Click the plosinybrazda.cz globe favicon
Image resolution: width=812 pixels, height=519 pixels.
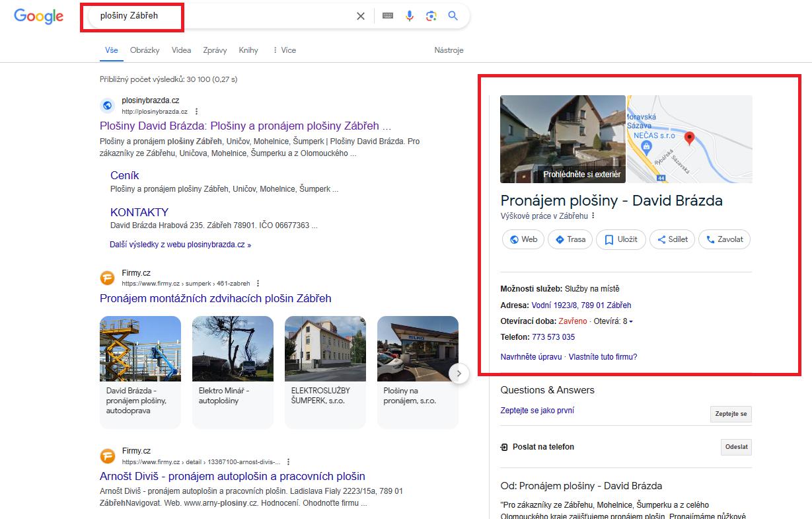point(108,106)
